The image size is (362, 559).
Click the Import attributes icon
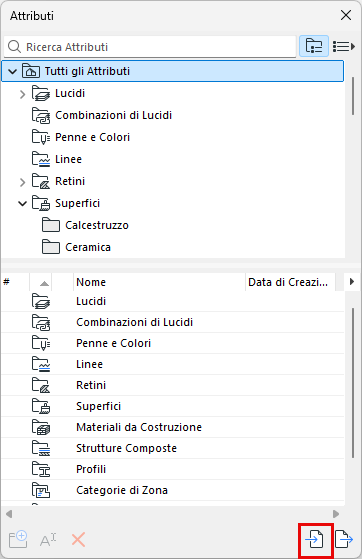pos(315,539)
